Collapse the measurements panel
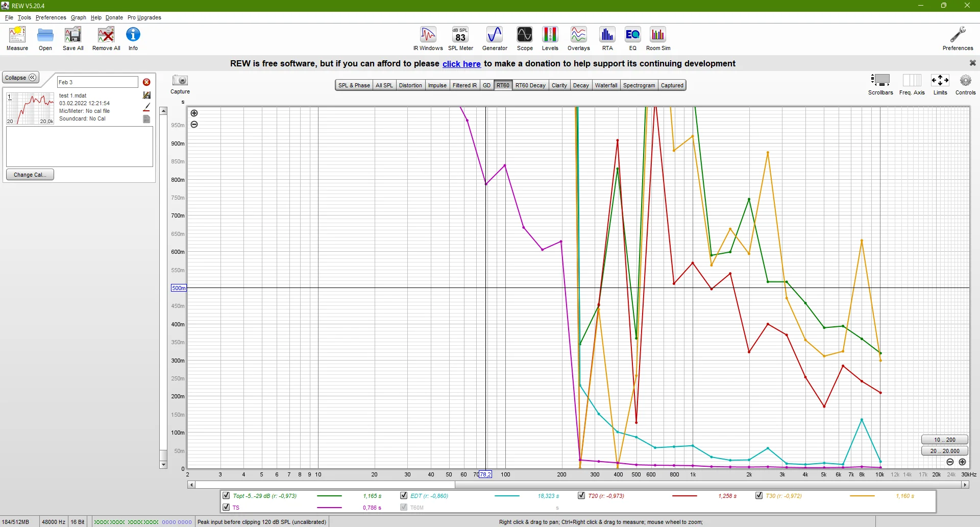Screen dimensions: 980x527 (x=21, y=78)
